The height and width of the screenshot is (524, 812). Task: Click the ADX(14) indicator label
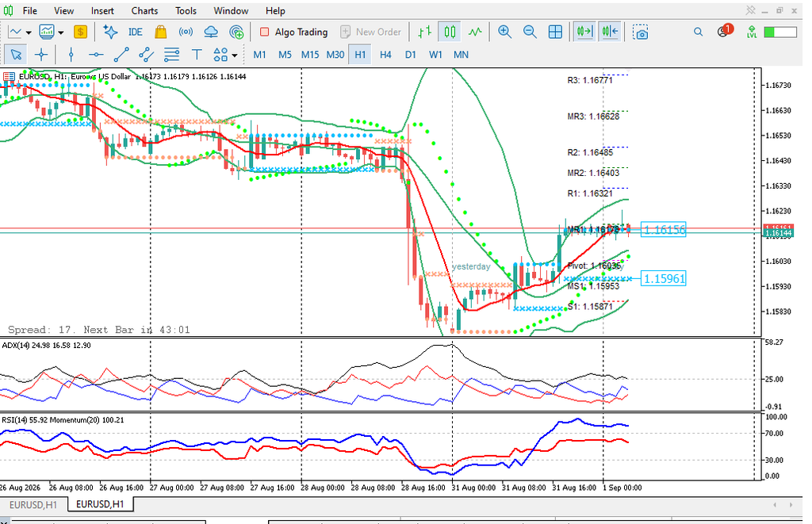(x=47, y=346)
